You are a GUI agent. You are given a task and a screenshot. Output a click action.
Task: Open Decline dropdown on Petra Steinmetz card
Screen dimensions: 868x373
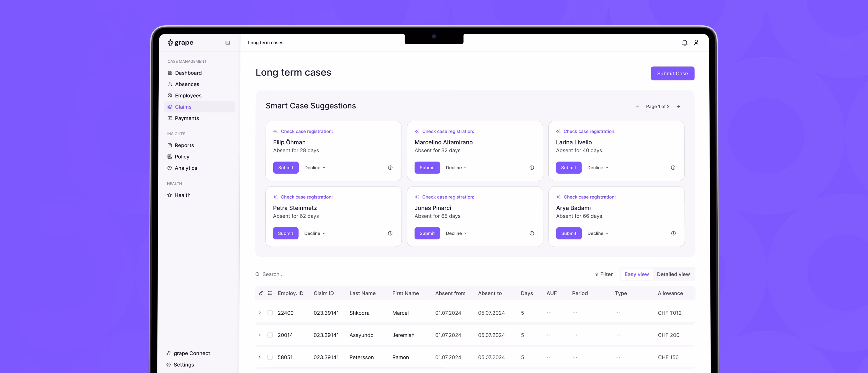(314, 233)
